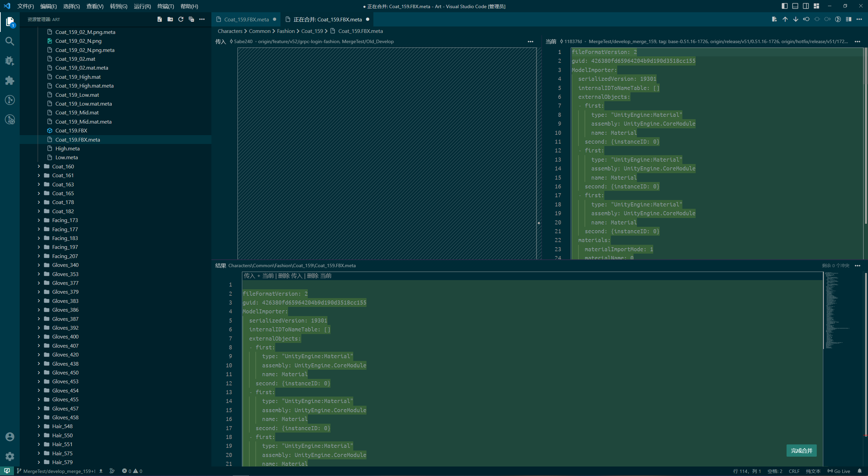This screenshot has width=868, height=476.
Task: Open Fashion from the breadcrumb path
Action: click(x=285, y=31)
